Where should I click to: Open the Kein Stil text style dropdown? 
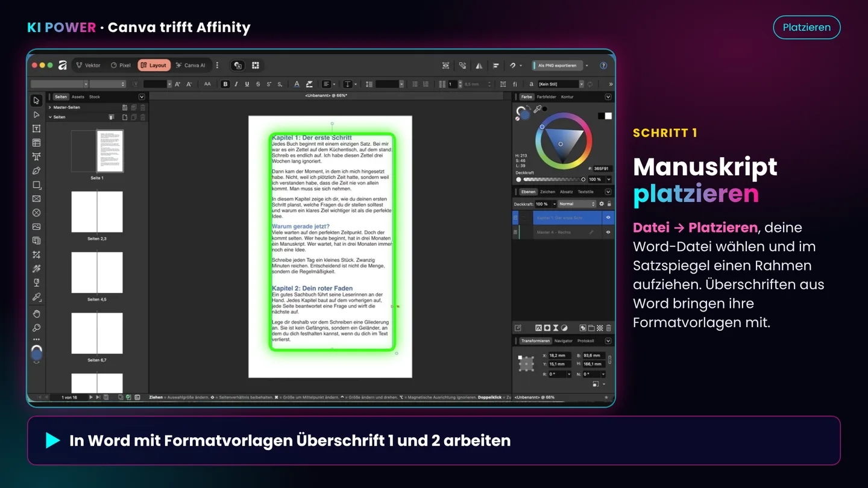pyautogui.click(x=561, y=84)
